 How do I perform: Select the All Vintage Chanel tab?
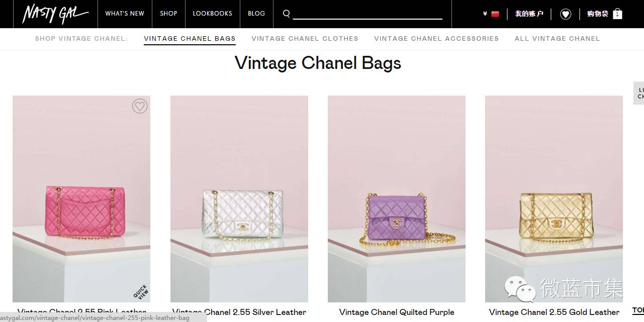click(557, 38)
